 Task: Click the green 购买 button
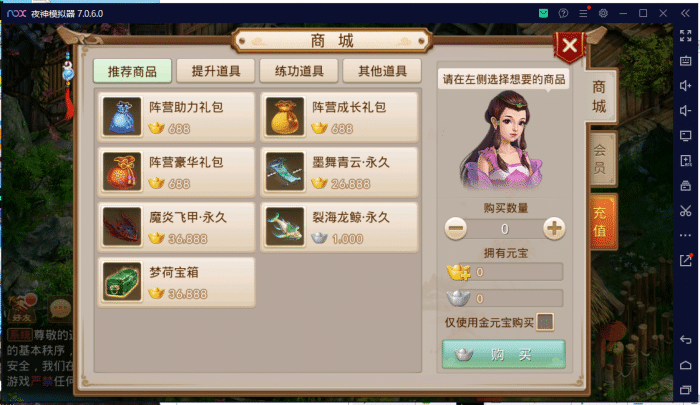tap(504, 355)
